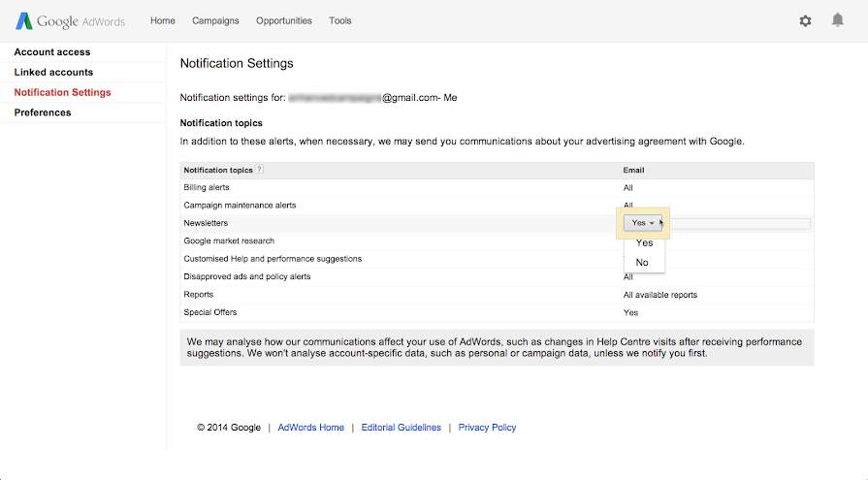
Task: Click the help icon beside Notification topics
Action: coord(259,170)
